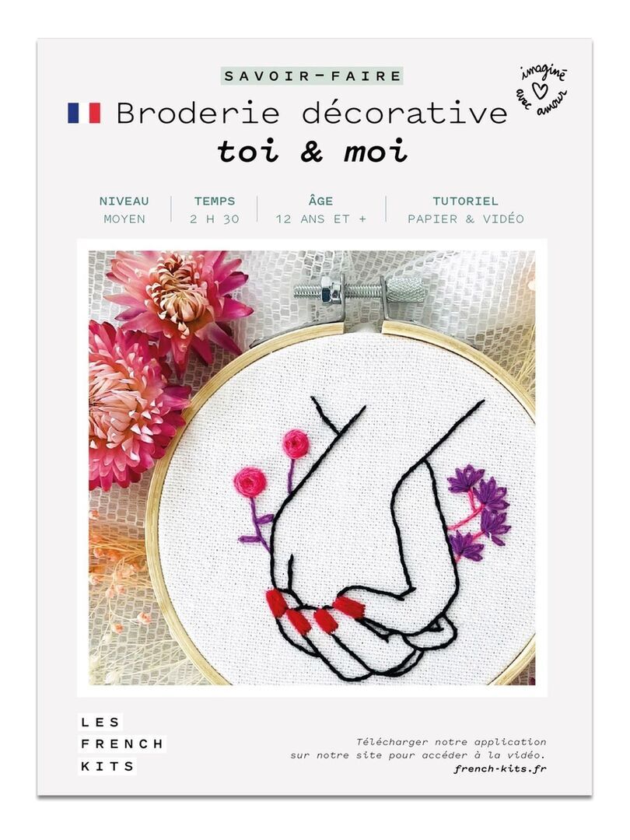The width and height of the screenshot is (630, 840).
Task: Select the NIVEAU MOYEN info
Action: click(124, 209)
